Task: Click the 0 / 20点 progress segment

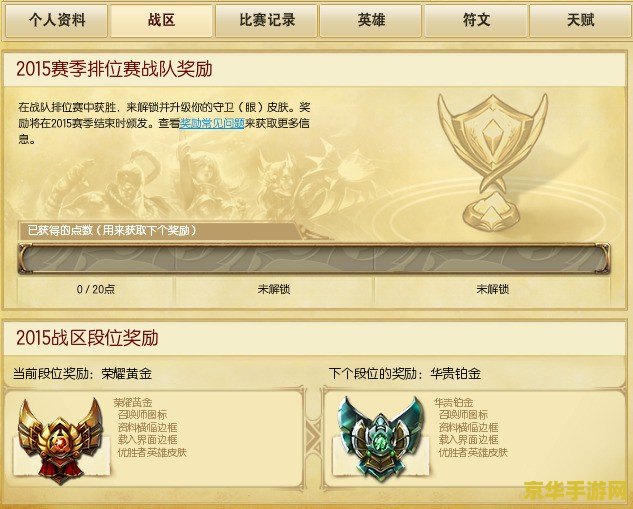Action: click(96, 289)
